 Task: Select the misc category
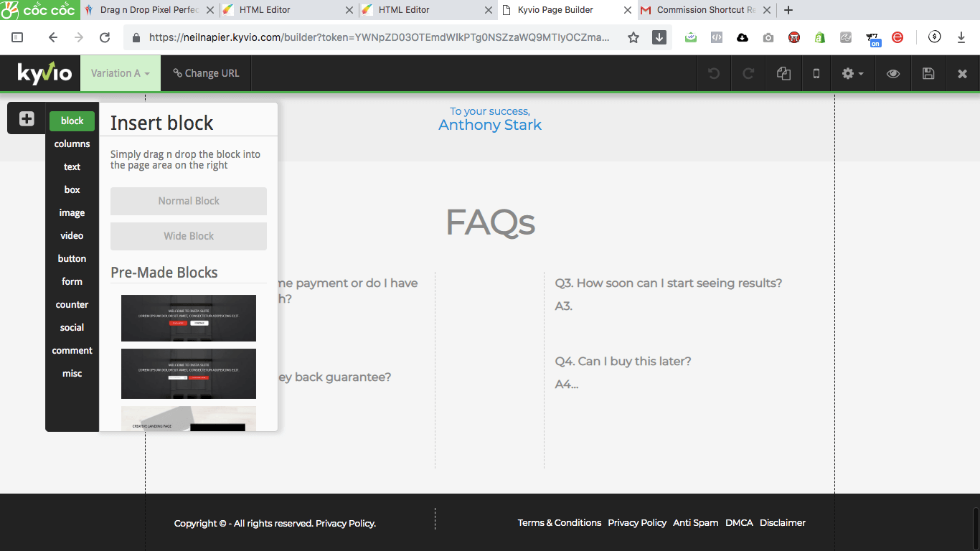(x=72, y=373)
